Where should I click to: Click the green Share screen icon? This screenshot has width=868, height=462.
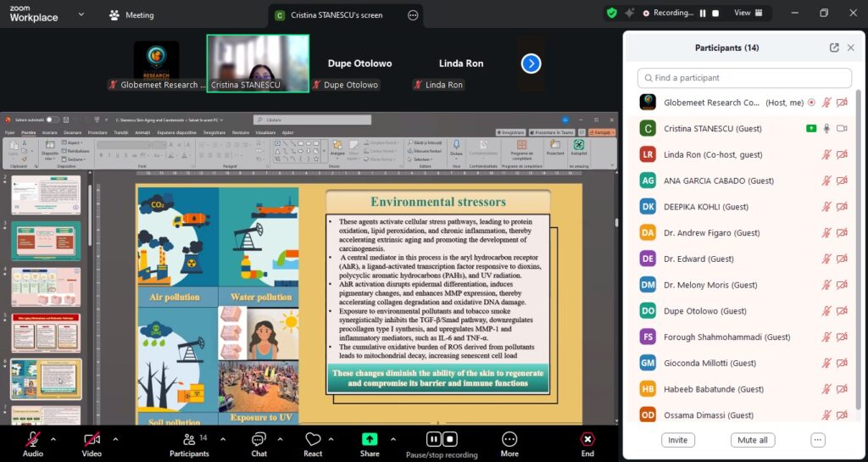pos(370,439)
